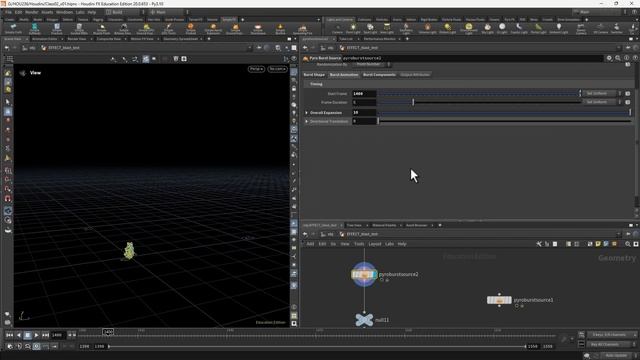The width and height of the screenshot is (640, 360).
Task: Expand the Directional Translation parameter
Action: 307,121
